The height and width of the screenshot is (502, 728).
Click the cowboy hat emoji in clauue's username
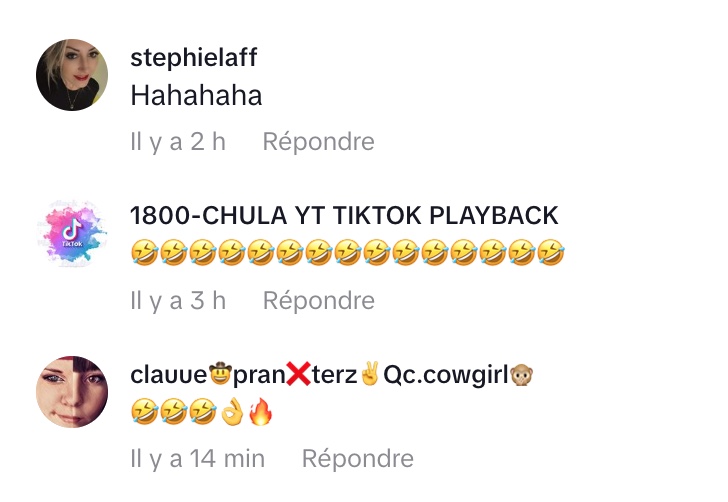coord(220,374)
